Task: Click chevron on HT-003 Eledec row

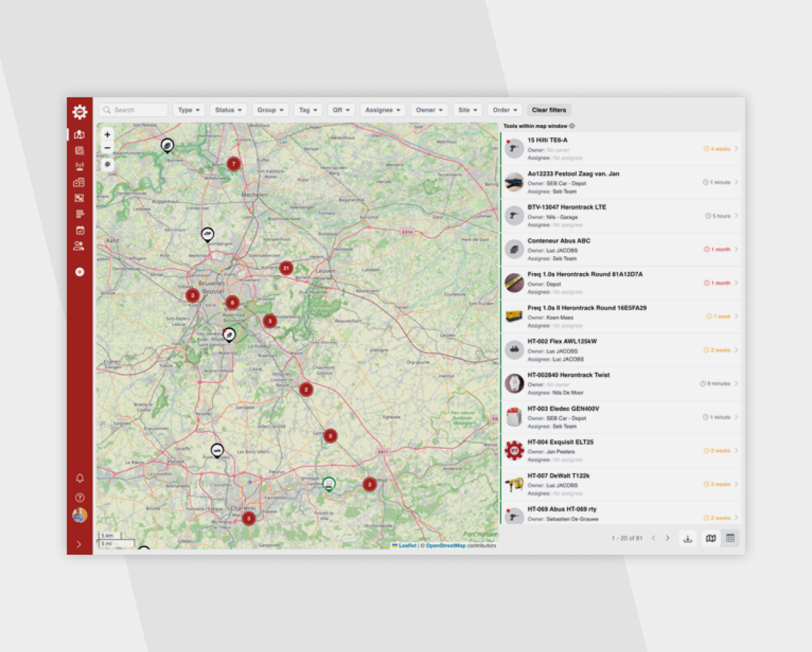Action: coord(736,417)
